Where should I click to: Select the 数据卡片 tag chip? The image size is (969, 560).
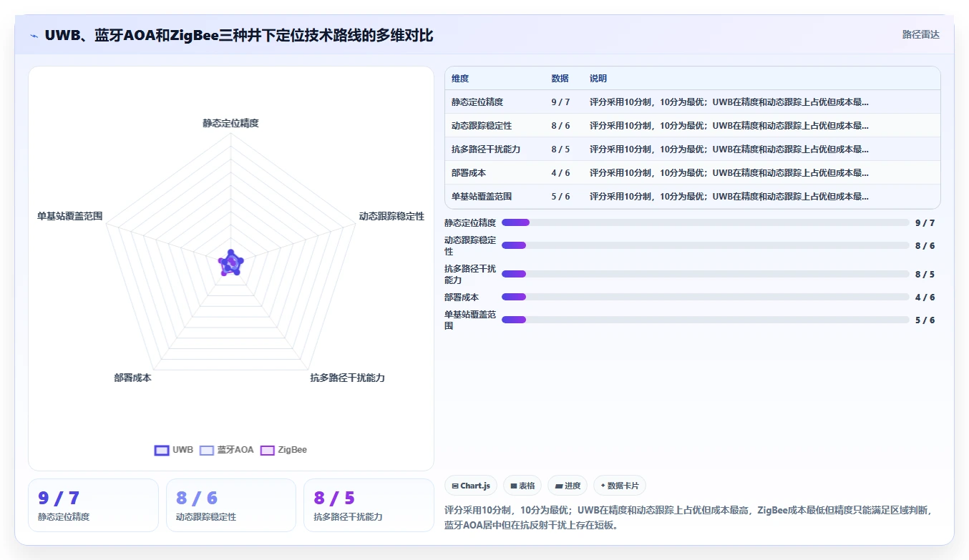click(x=620, y=486)
